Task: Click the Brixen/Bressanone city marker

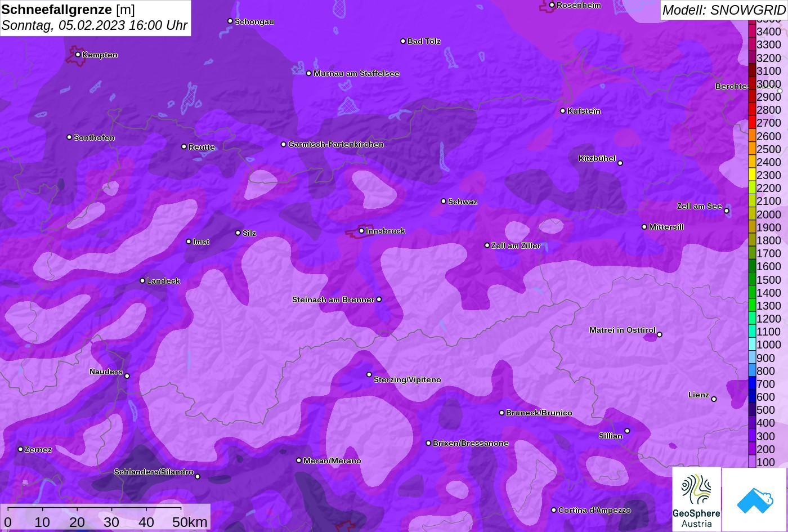Action: tap(428, 443)
